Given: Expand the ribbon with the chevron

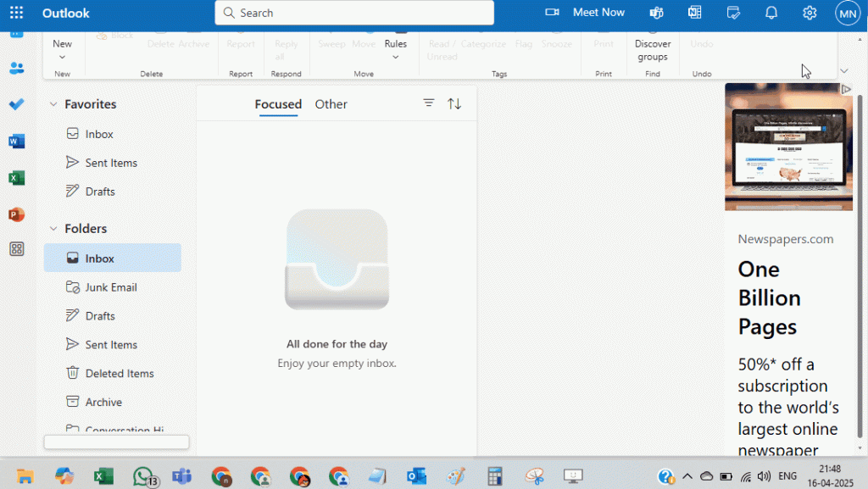Looking at the screenshot, I should point(843,71).
